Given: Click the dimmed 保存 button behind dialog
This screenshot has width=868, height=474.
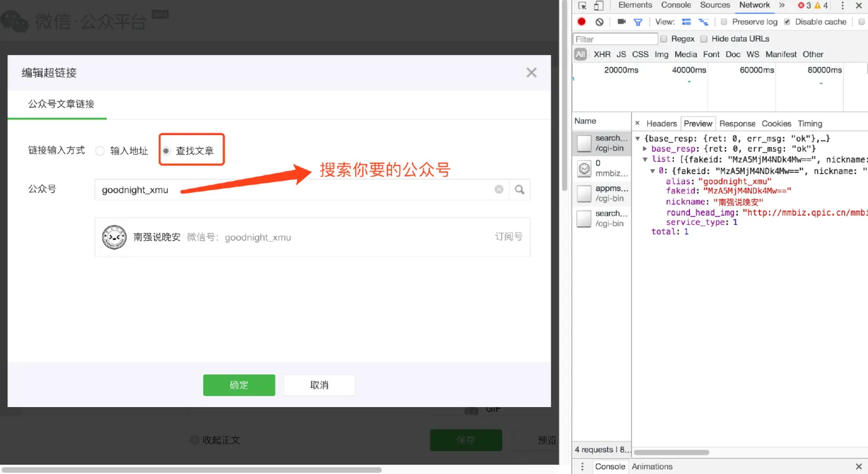Looking at the screenshot, I should pyautogui.click(x=466, y=441).
